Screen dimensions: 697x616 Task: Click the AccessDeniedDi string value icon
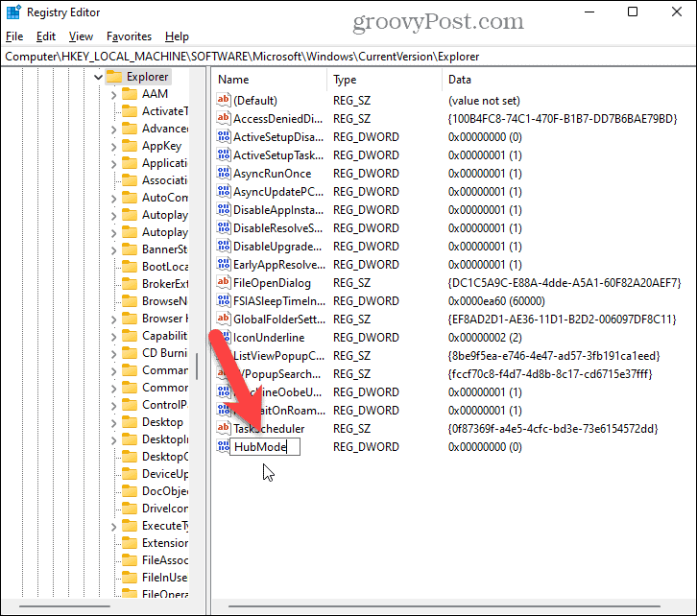(224, 118)
